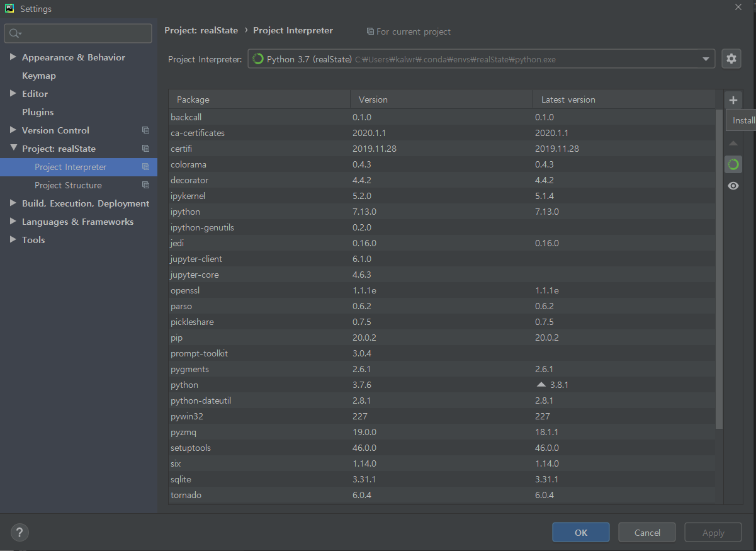756x551 pixels.
Task: Expand Languages & Frameworks section
Action: pos(13,222)
